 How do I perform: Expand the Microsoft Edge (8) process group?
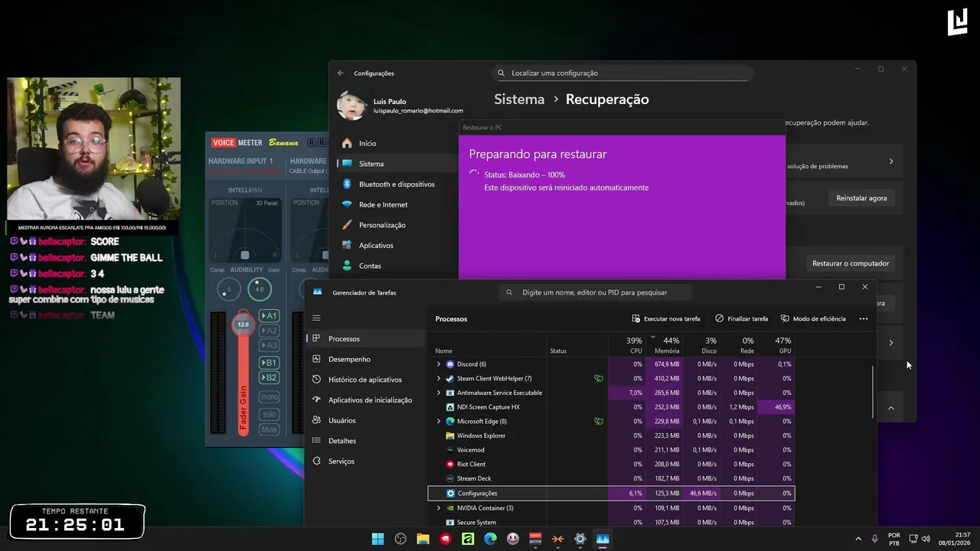[x=439, y=421]
